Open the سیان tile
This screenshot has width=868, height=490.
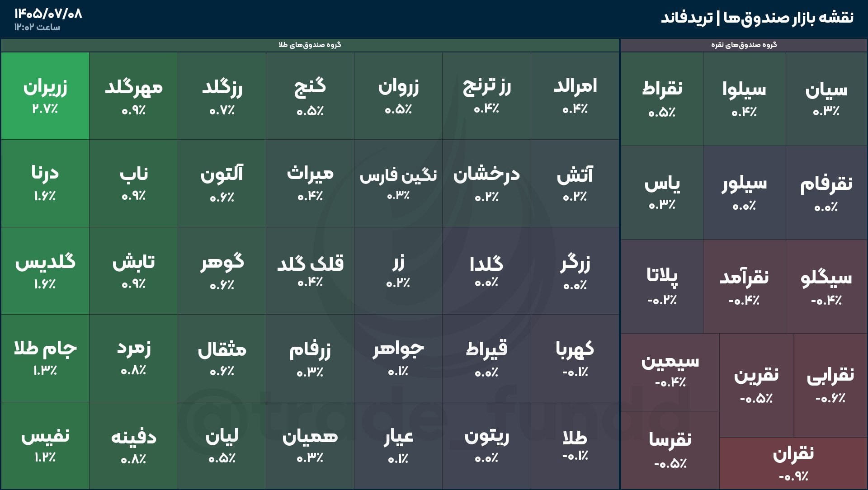(826, 99)
